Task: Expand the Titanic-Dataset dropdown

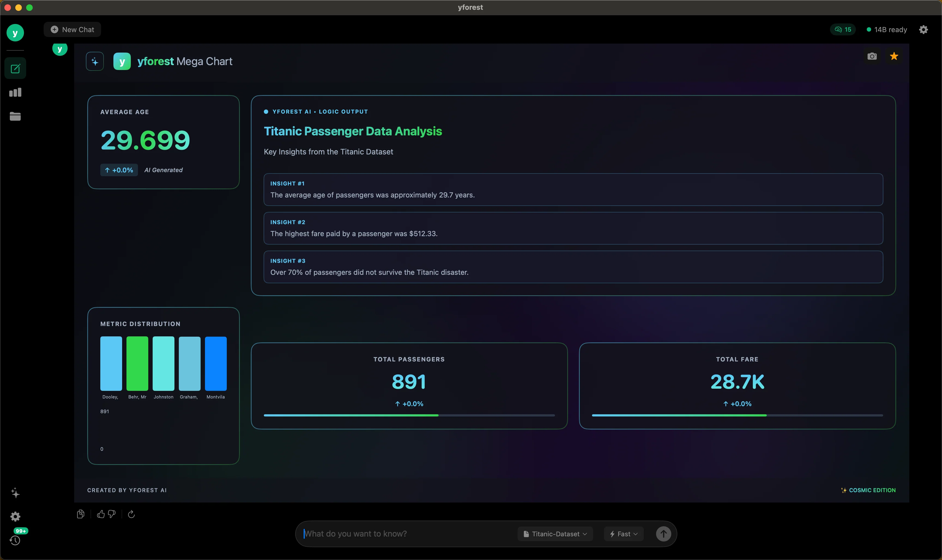Action: coord(555,534)
